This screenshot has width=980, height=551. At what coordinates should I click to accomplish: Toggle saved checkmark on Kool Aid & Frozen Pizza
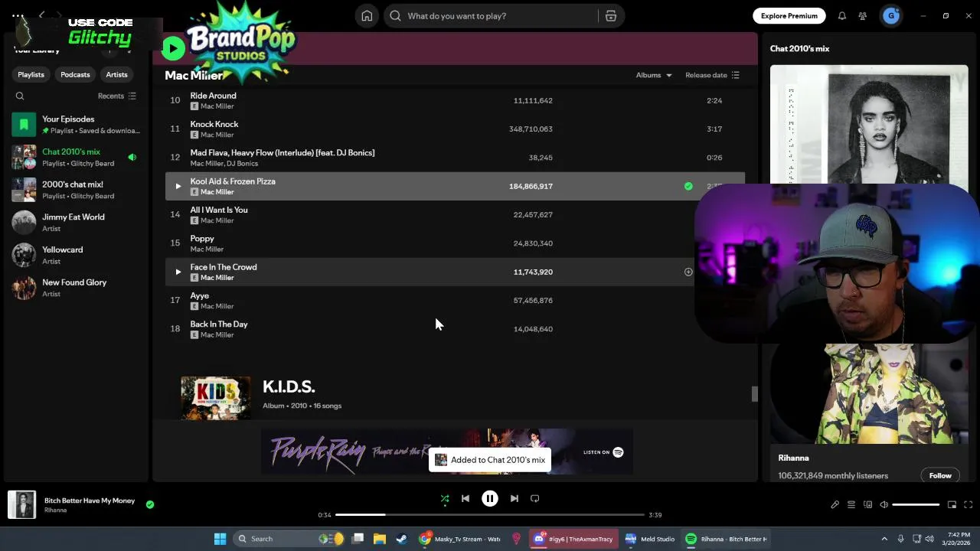click(688, 186)
